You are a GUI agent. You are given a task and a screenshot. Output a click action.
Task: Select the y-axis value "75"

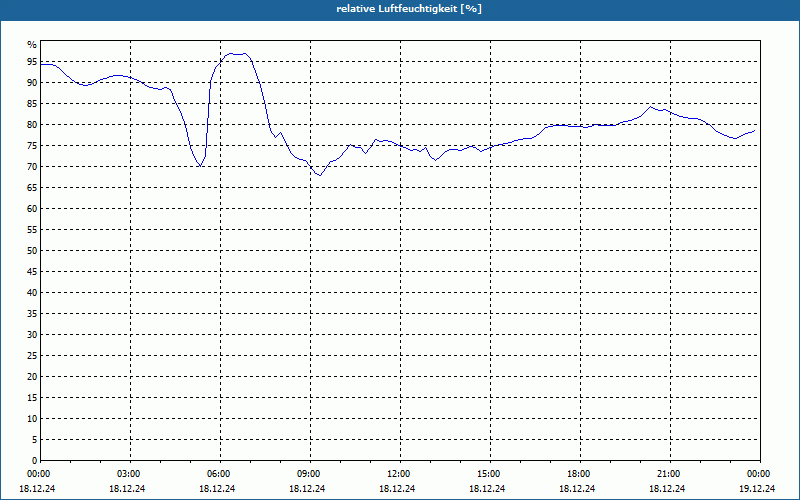coord(32,145)
